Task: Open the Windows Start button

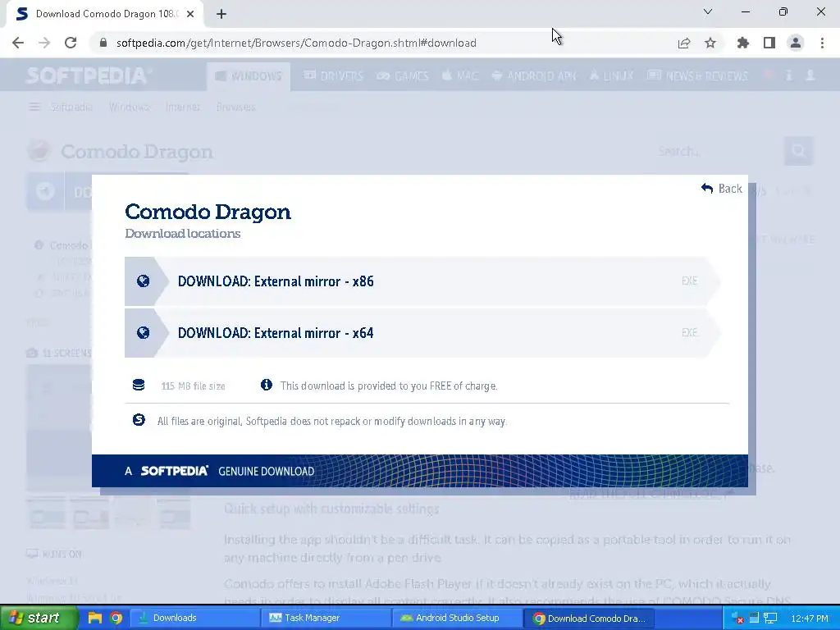Action: point(38,618)
